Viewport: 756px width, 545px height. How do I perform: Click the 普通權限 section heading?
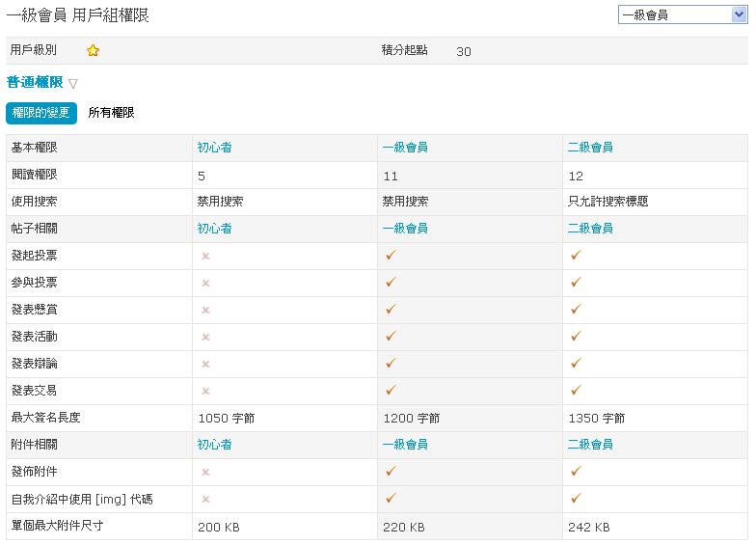(35, 83)
